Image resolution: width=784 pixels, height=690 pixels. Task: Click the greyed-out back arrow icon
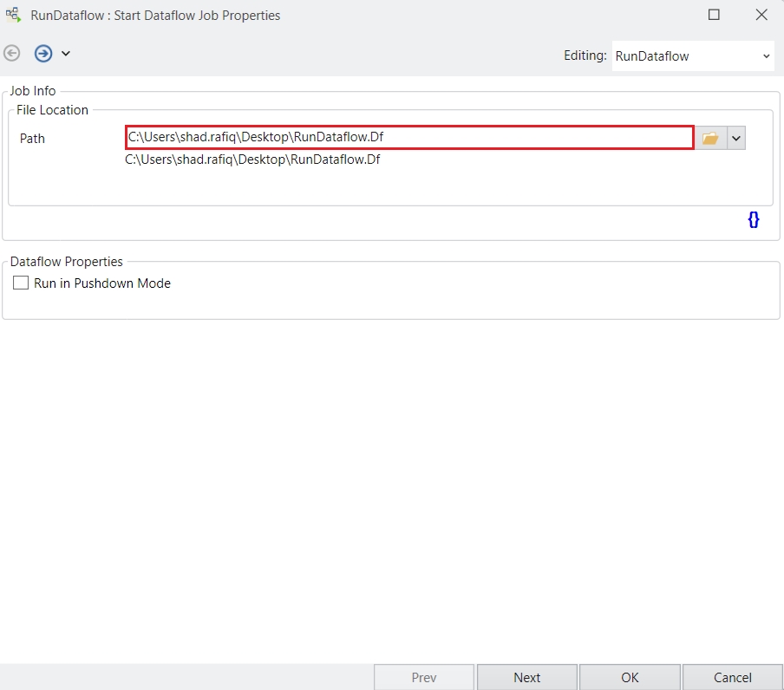[x=12, y=54]
